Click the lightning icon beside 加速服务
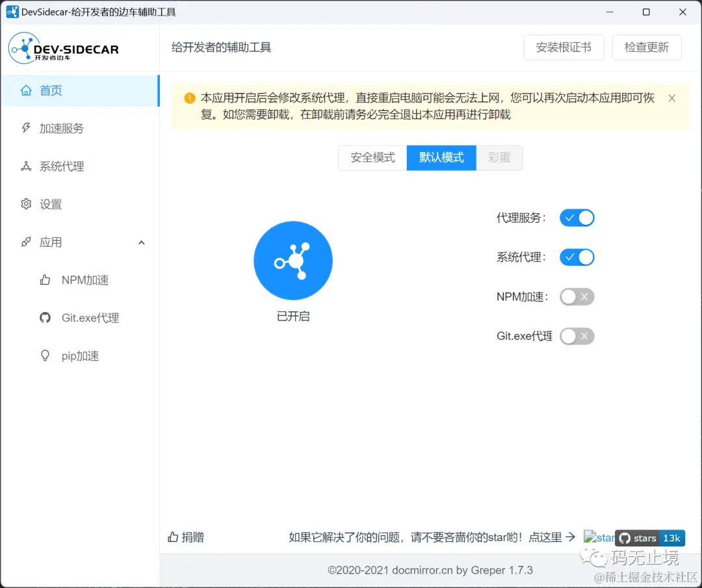 pos(26,128)
